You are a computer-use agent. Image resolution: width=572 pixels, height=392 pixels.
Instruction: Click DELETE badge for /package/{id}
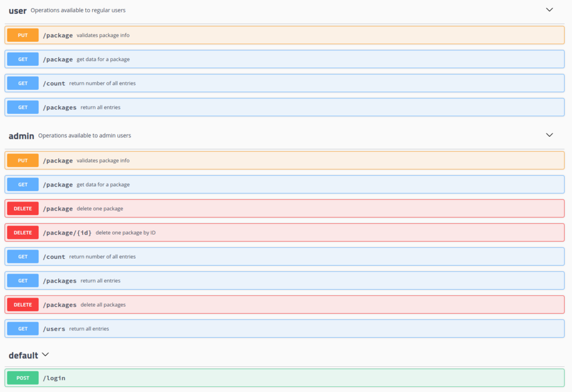(22, 233)
